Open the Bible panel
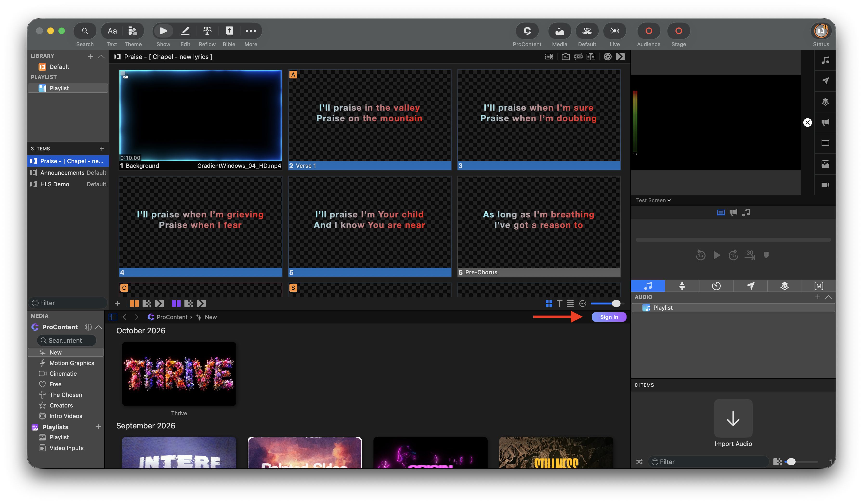Viewport: 863px width, 504px height. point(229,31)
